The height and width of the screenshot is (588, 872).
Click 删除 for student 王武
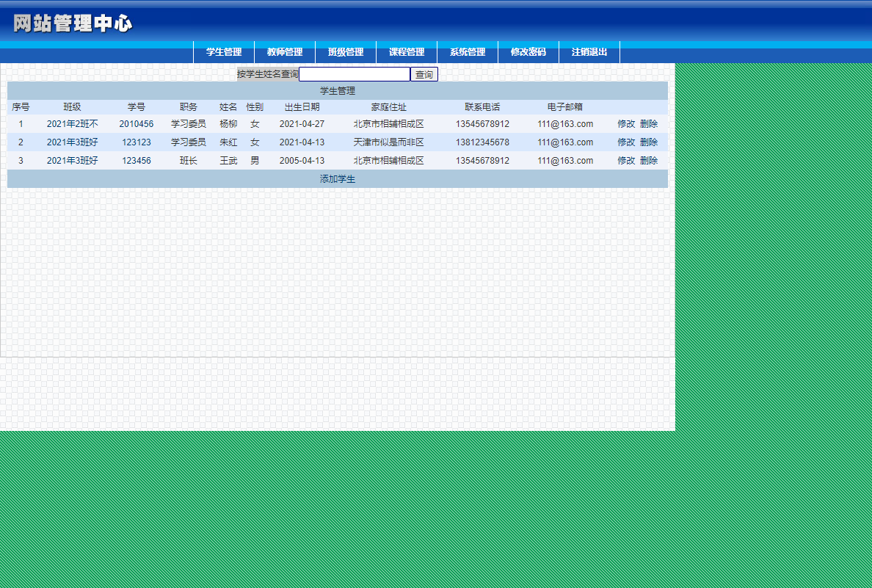[x=649, y=160]
